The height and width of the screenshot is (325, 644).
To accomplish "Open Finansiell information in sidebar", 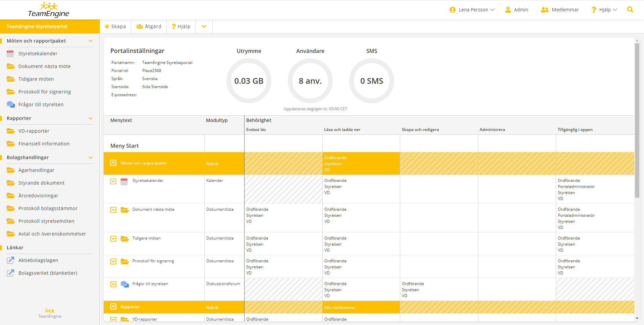I will click(44, 144).
